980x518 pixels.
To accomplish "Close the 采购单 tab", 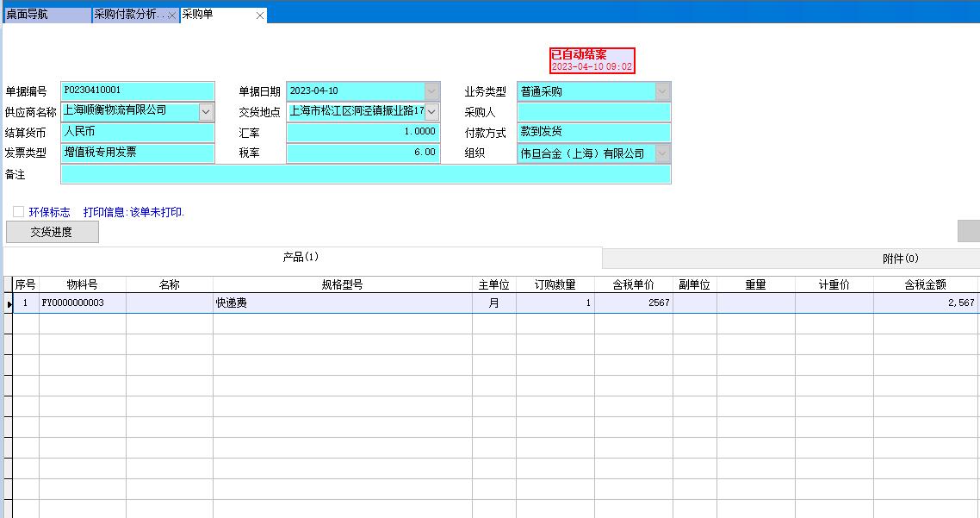I will pos(260,15).
